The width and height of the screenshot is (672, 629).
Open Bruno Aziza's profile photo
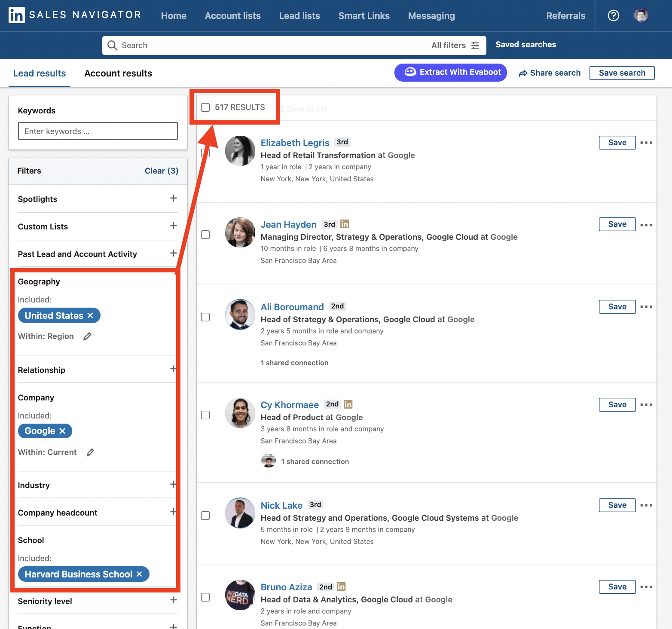point(240,595)
